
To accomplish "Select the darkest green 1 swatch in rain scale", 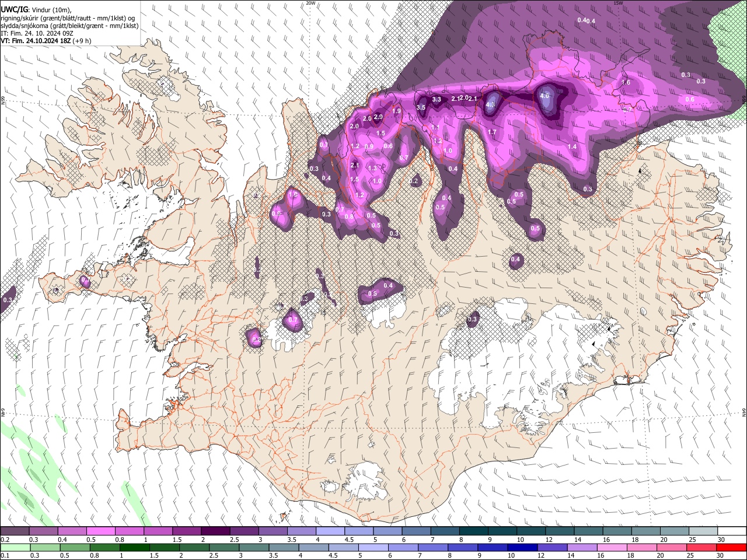I will [x=135, y=548].
